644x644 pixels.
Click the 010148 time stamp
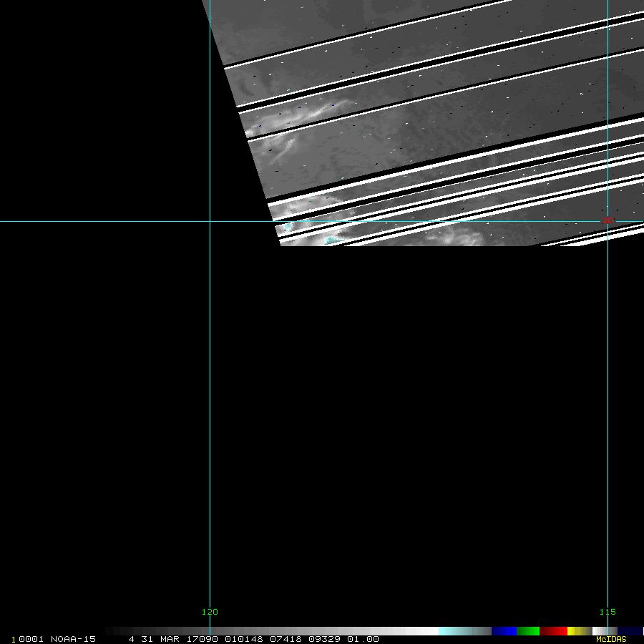(x=243, y=639)
